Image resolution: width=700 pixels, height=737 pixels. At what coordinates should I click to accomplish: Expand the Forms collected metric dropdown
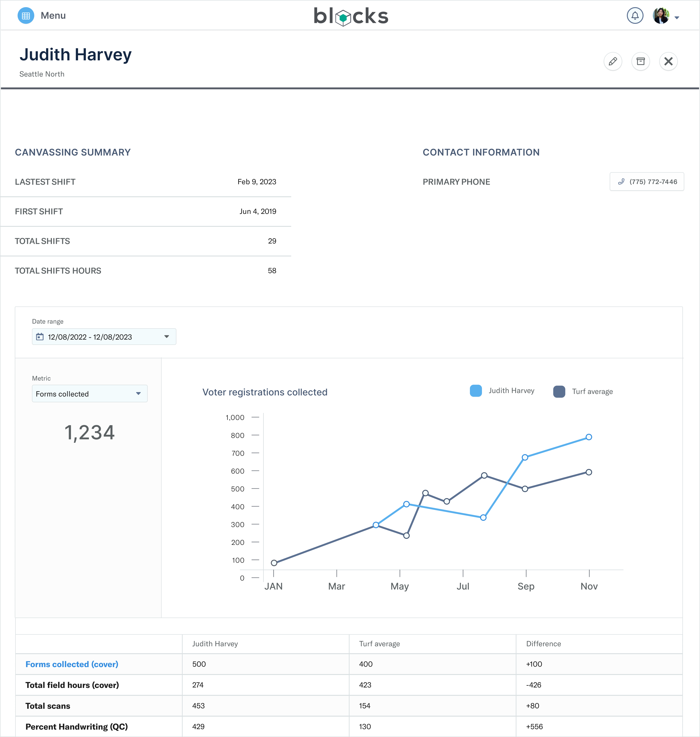point(90,394)
